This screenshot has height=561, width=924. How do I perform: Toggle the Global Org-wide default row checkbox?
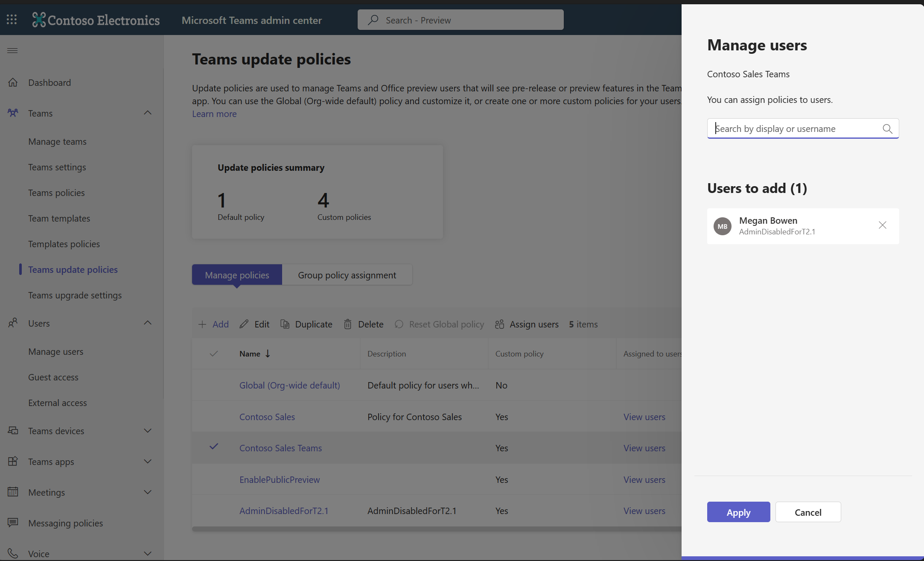(214, 385)
